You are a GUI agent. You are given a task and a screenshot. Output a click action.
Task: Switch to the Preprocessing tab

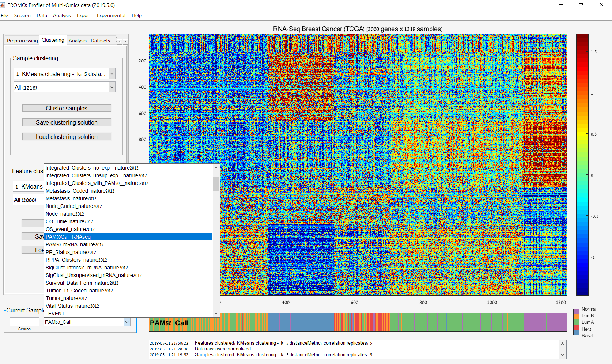pos(22,40)
